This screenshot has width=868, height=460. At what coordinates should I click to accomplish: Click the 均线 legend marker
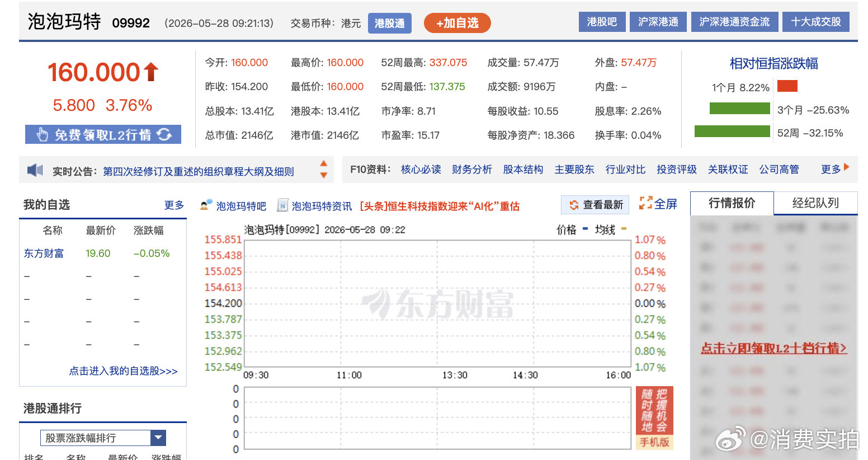(x=624, y=228)
